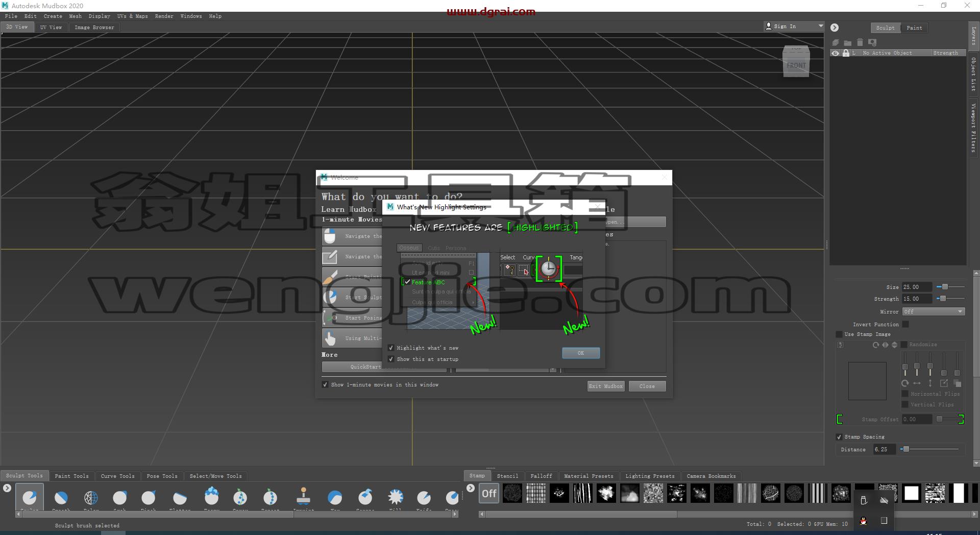
Task: Uncheck Highlight what's new checkbox
Action: click(391, 348)
